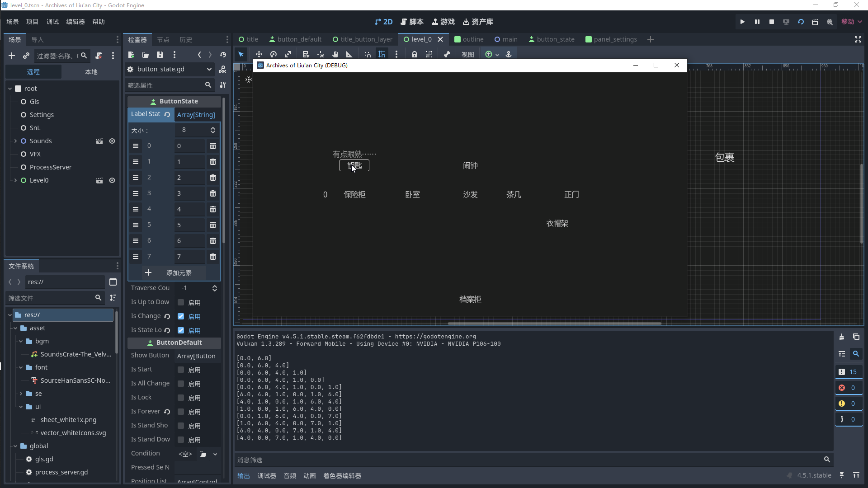Collapse the bgm folder

[21, 341]
